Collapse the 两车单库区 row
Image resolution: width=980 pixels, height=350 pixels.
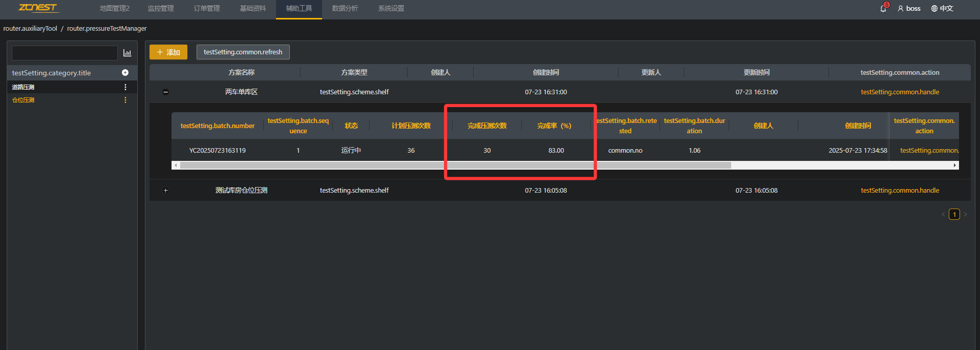tap(165, 92)
